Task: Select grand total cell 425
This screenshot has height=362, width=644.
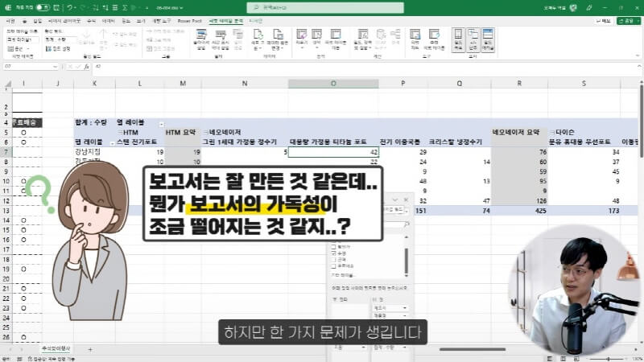Action: pos(519,211)
